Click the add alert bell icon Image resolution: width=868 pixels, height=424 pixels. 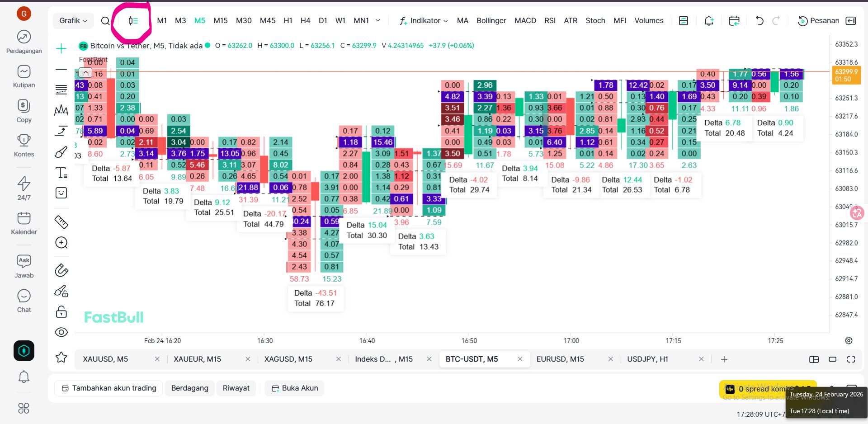pos(709,21)
